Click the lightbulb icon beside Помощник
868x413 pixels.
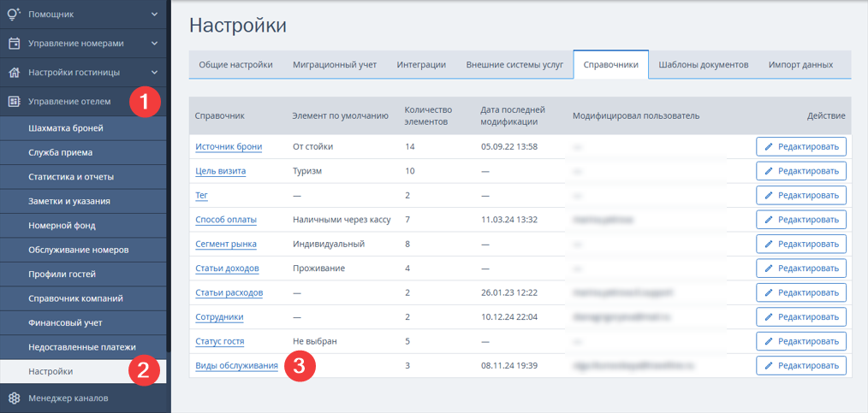coord(15,15)
